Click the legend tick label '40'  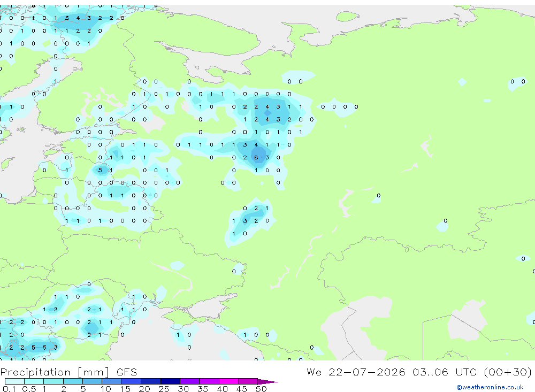222,389
